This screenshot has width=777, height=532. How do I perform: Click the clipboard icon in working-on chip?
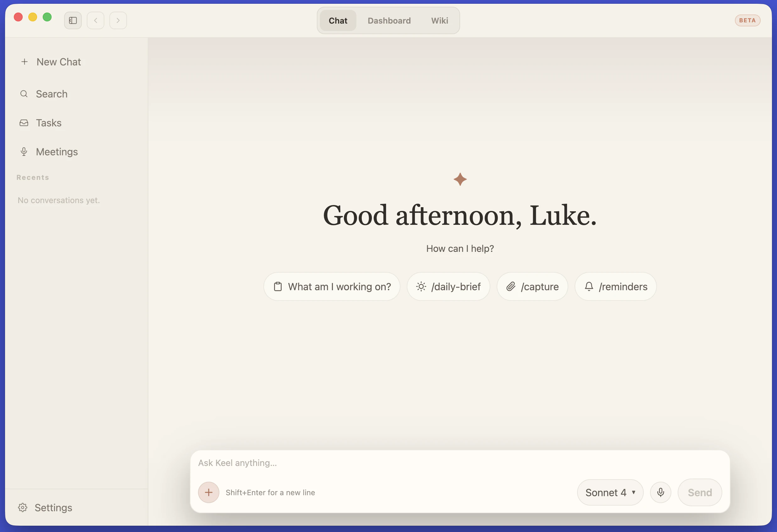tap(278, 286)
